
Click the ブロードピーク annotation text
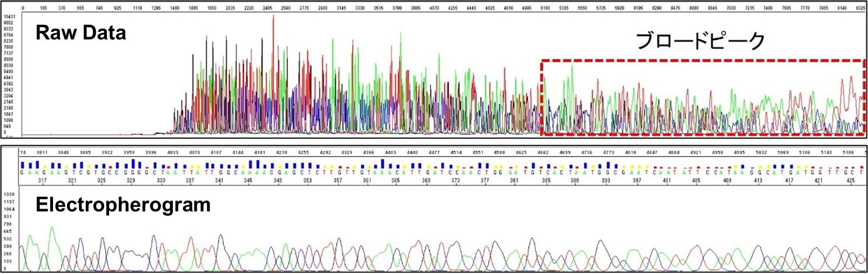point(700,41)
